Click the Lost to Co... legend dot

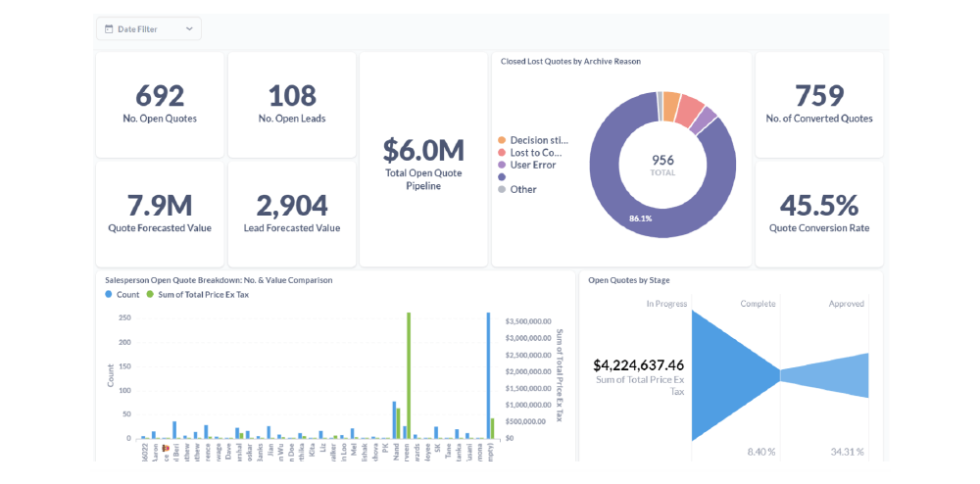(502, 153)
